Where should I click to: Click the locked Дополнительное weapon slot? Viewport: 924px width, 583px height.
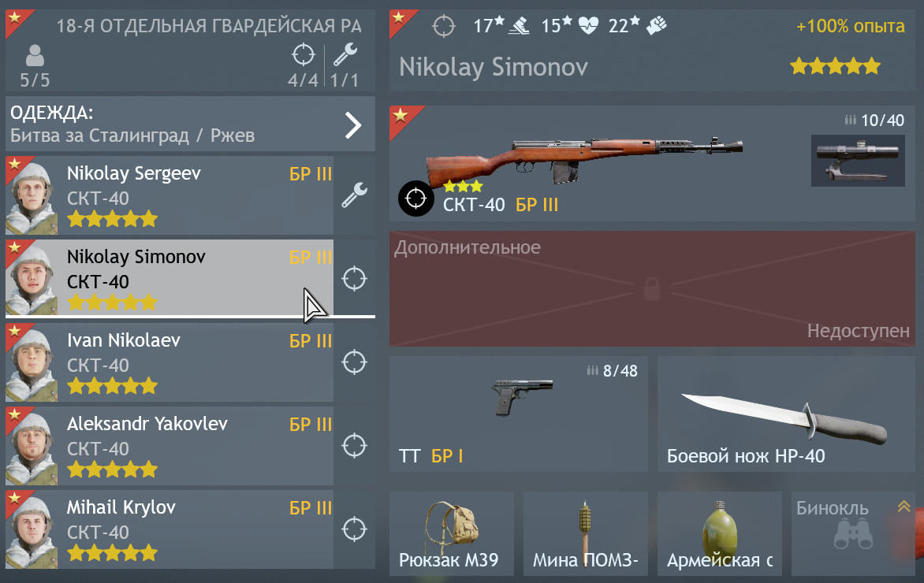point(652,288)
